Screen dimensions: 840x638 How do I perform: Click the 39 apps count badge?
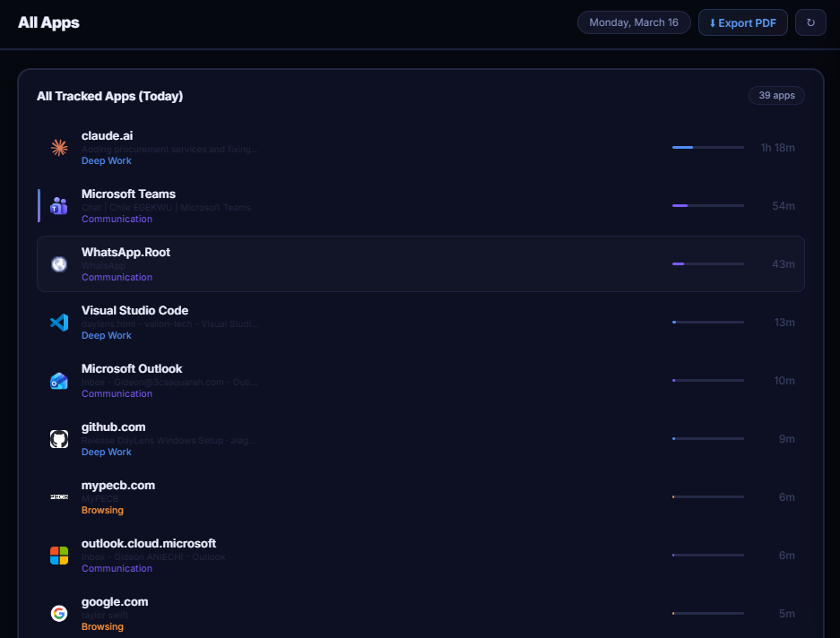tap(776, 95)
